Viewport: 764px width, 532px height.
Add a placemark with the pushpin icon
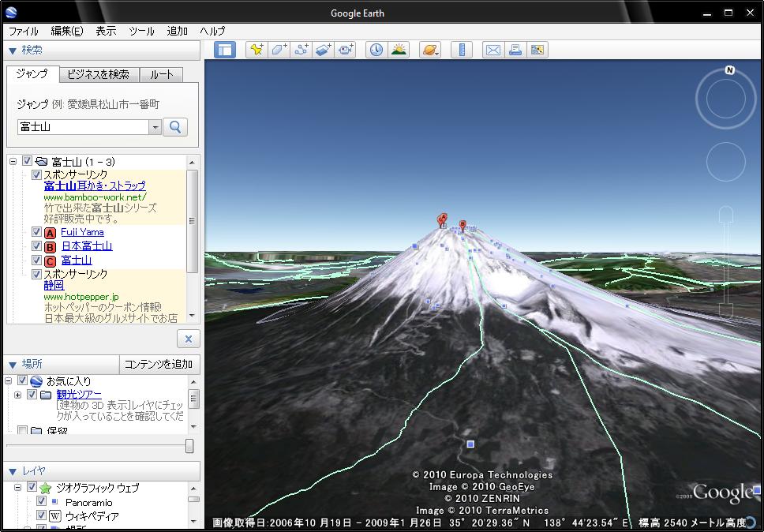click(257, 50)
